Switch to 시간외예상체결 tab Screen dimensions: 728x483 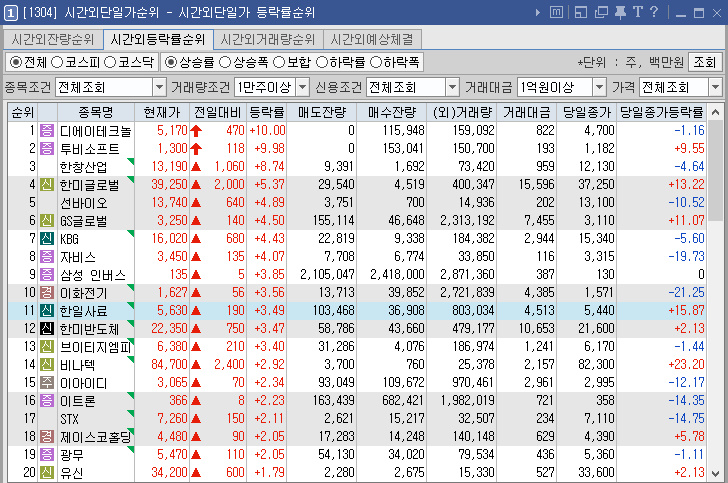[372, 40]
